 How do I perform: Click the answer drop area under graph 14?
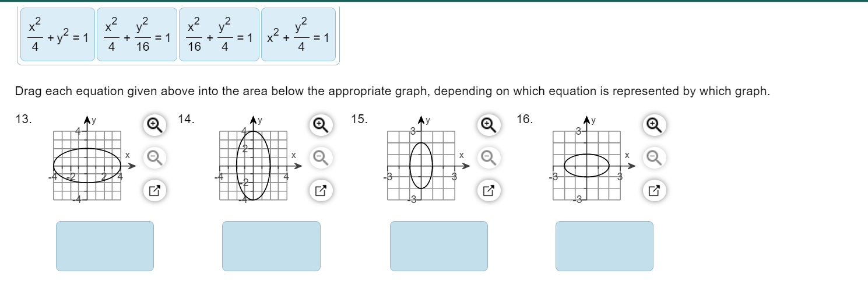coord(271,246)
